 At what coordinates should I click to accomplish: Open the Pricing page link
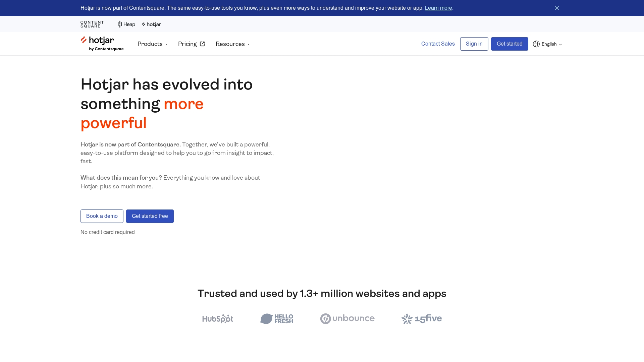(187, 44)
